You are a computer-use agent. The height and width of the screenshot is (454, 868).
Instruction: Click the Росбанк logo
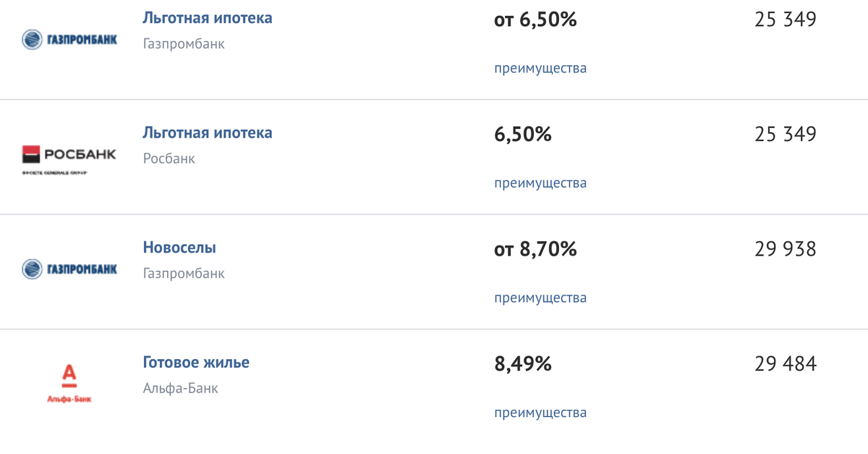(70, 154)
